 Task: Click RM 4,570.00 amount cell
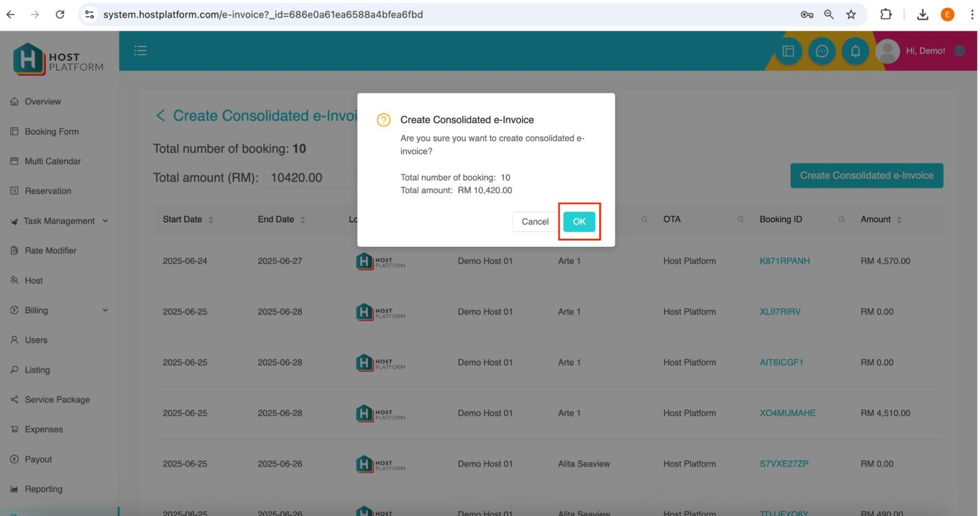[885, 261]
